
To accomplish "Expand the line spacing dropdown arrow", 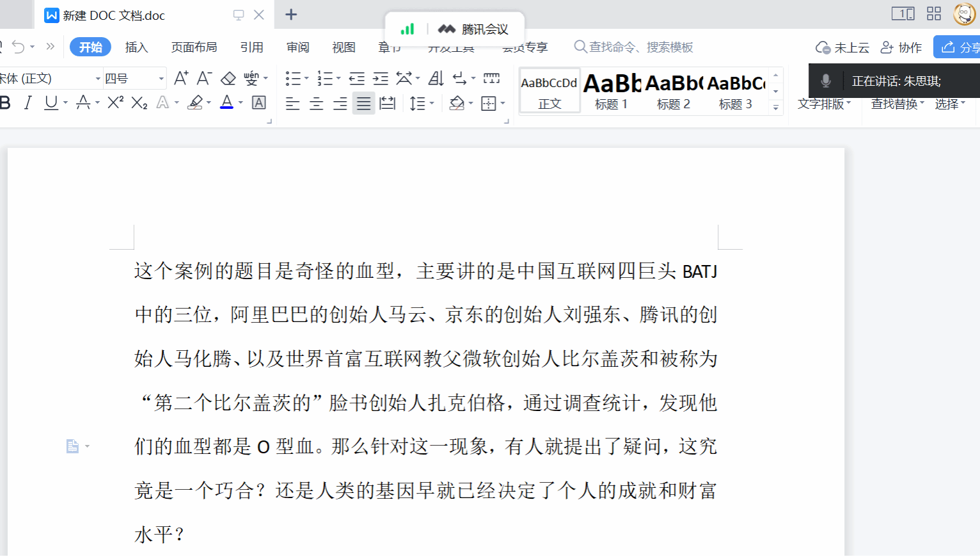I will (432, 103).
